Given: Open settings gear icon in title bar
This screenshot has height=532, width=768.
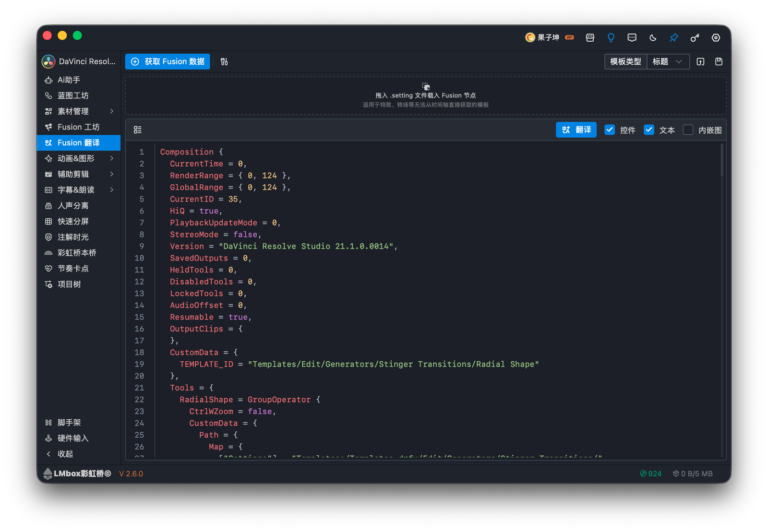Looking at the screenshot, I should click(x=716, y=37).
